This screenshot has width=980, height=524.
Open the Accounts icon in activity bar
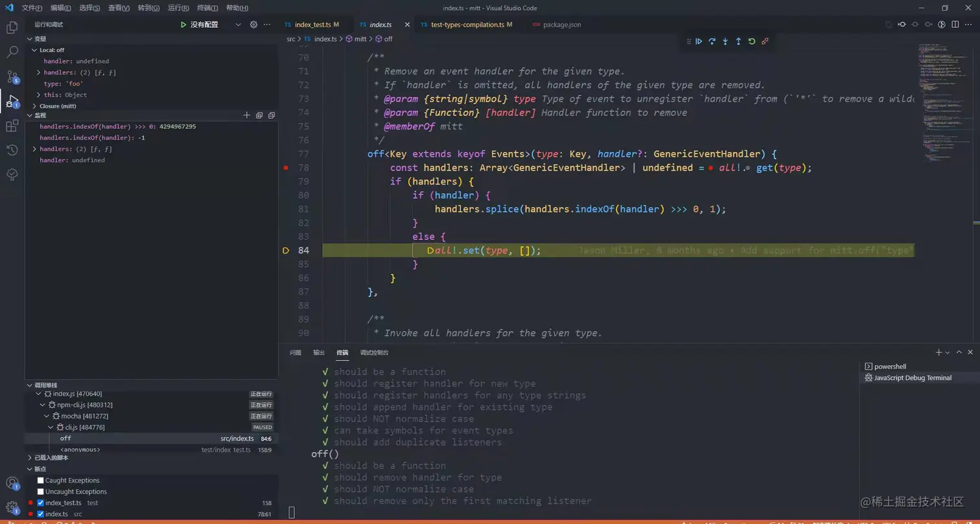12,483
